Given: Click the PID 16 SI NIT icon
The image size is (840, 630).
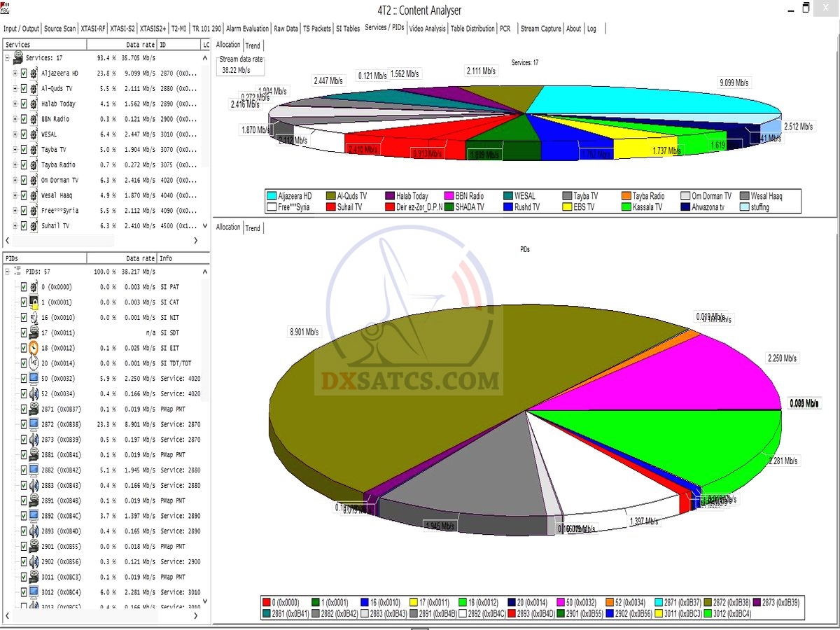Looking at the screenshot, I should (34, 318).
